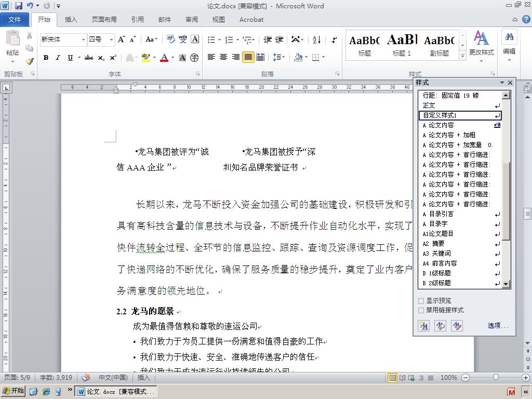Viewport: 532px width, 399px height.
Task: Click the numbered list icon
Action: click(229, 39)
